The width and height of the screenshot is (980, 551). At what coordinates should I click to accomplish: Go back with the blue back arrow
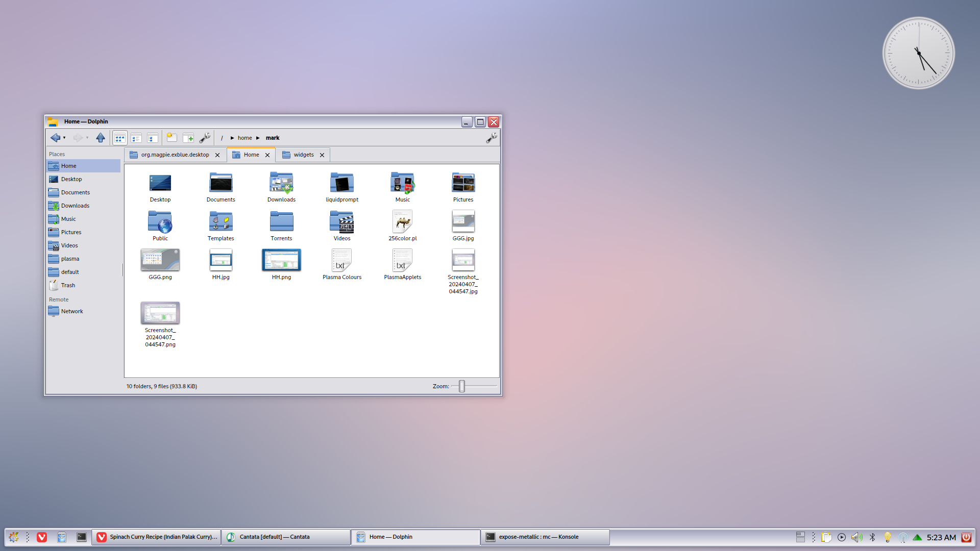pyautogui.click(x=55, y=138)
